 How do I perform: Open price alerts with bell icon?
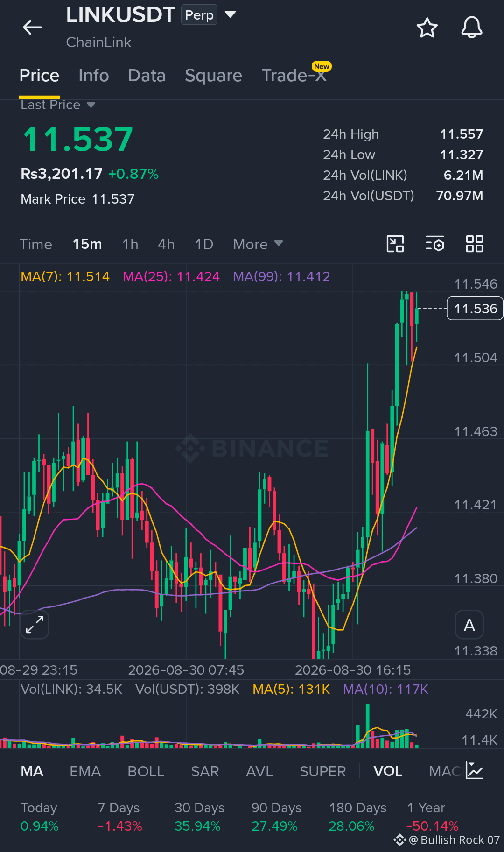[472, 28]
